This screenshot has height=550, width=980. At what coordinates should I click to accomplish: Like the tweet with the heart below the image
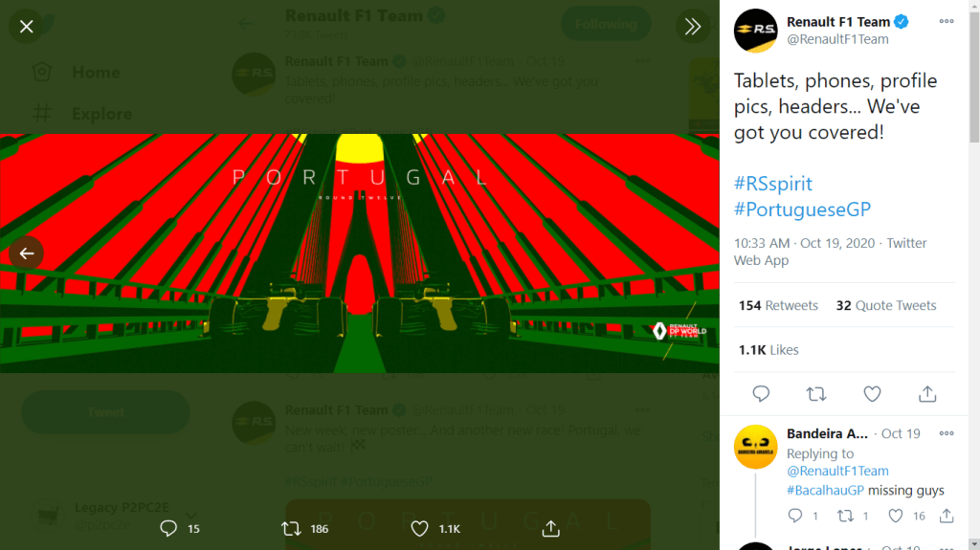tap(419, 528)
